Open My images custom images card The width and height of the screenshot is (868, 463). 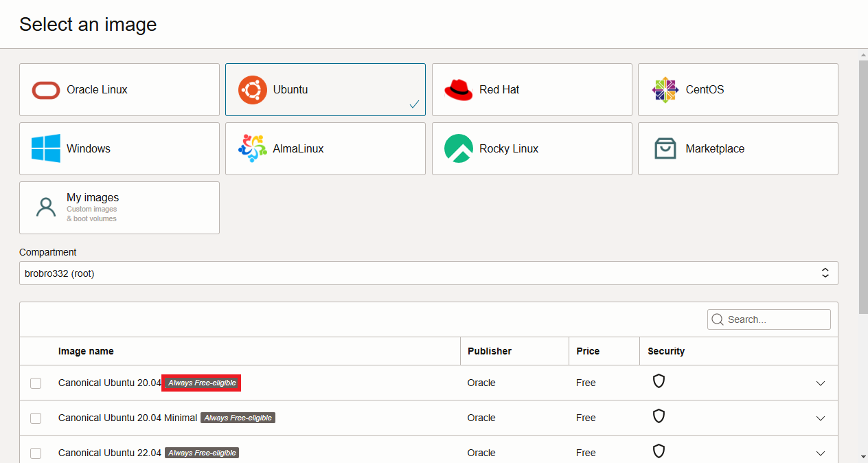[119, 207]
